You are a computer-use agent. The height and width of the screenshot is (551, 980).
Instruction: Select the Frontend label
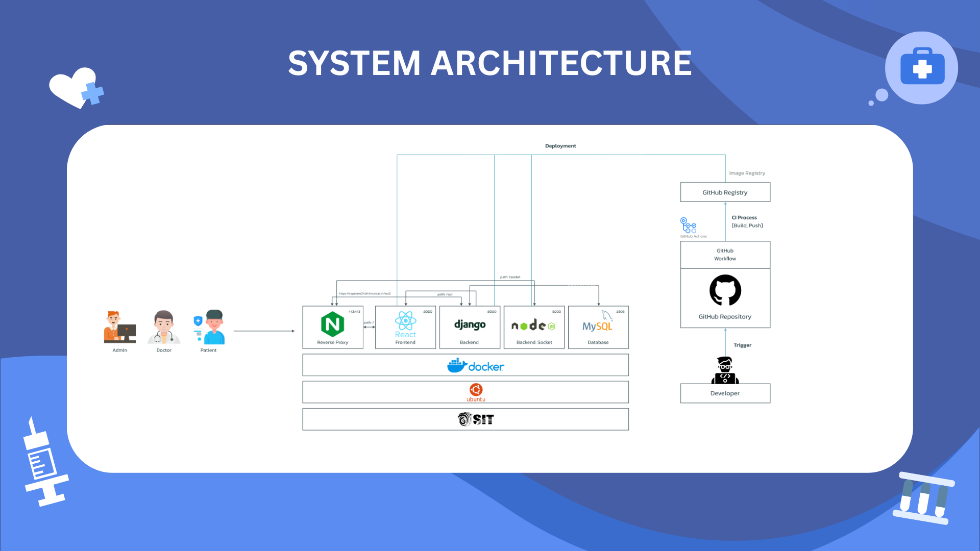pyautogui.click(x=405, y=342)
